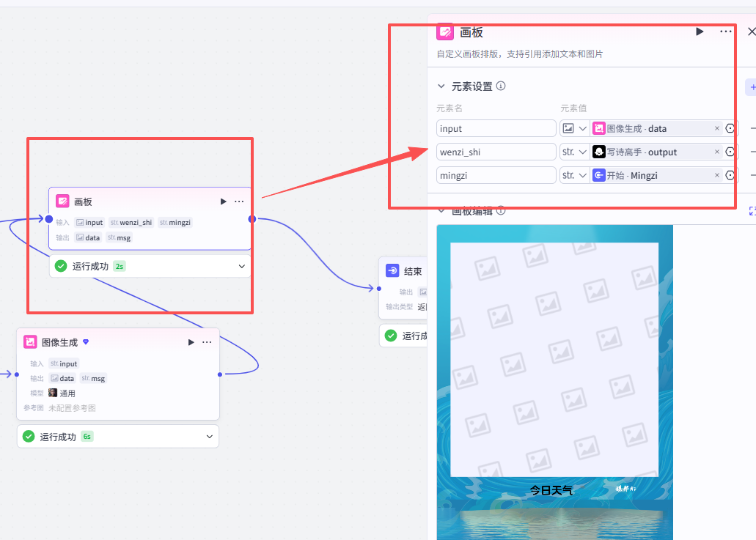Click the 图像生成 dropdown marker beside title
The height and width of the screenshot is (540, 756).
[86, 341]
